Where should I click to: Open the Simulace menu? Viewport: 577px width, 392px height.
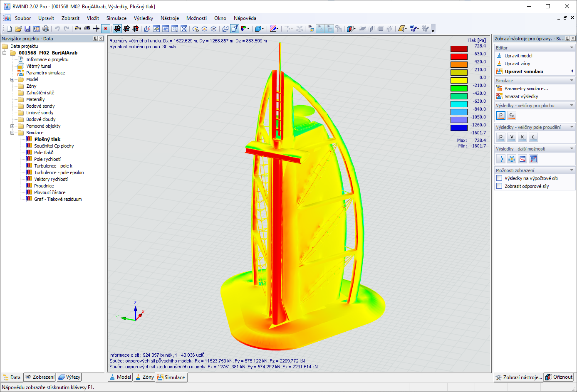pos(116,18)
